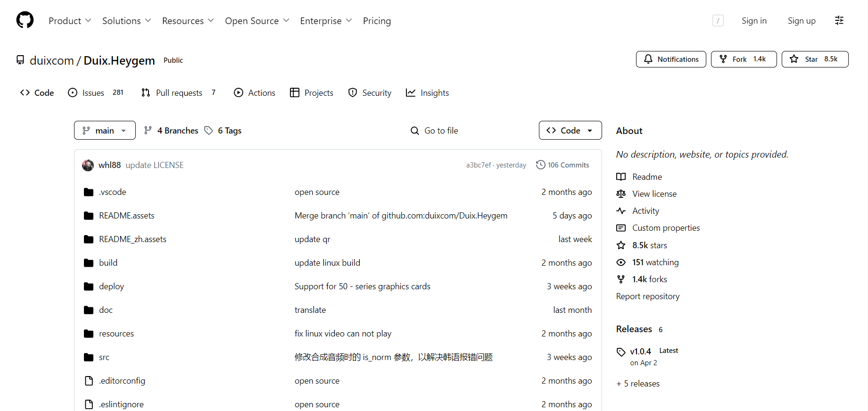Open the duixcom owner link
Image resolution: width=868 pixels, height=411 pixels.
click(52, 60)
